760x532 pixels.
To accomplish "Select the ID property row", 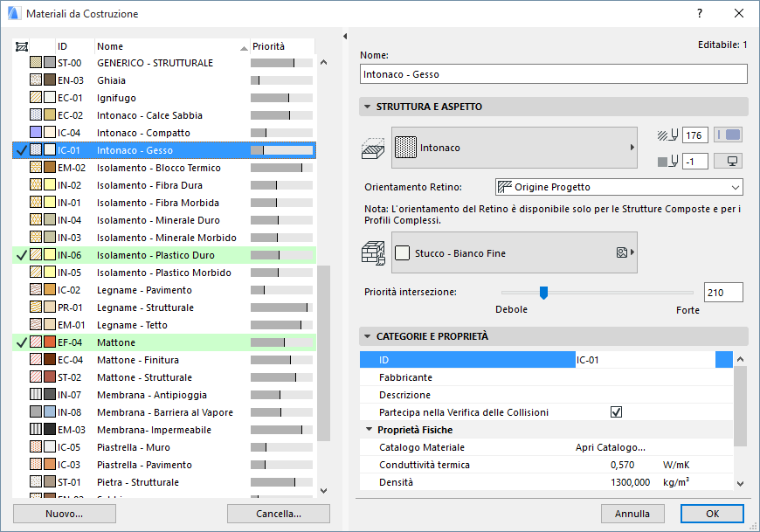I will point(546,360).
